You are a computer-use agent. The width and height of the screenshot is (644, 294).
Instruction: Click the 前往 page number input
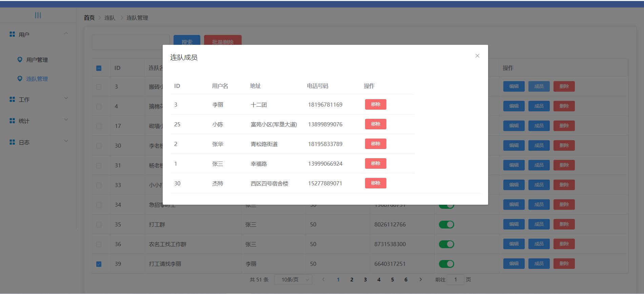[x=456, y=279]
